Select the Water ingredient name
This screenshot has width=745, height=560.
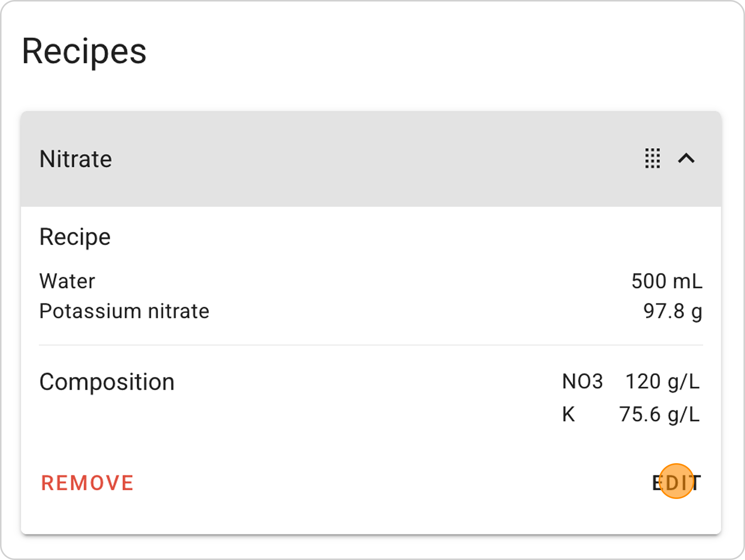coord(67,281)
